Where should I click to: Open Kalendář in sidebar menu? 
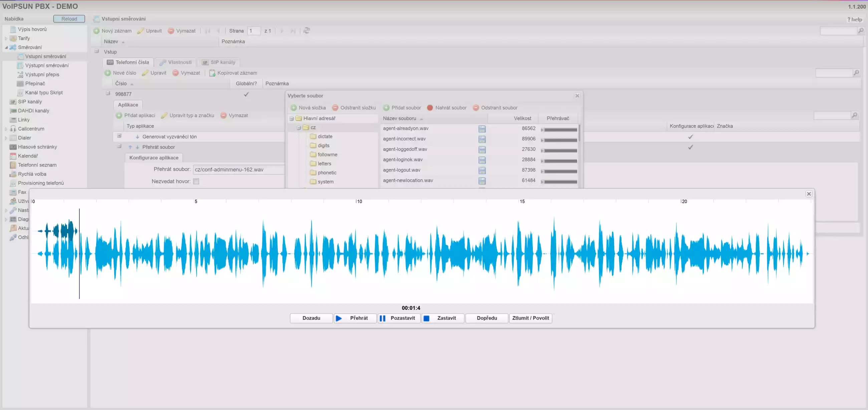[x=28, y=156]
